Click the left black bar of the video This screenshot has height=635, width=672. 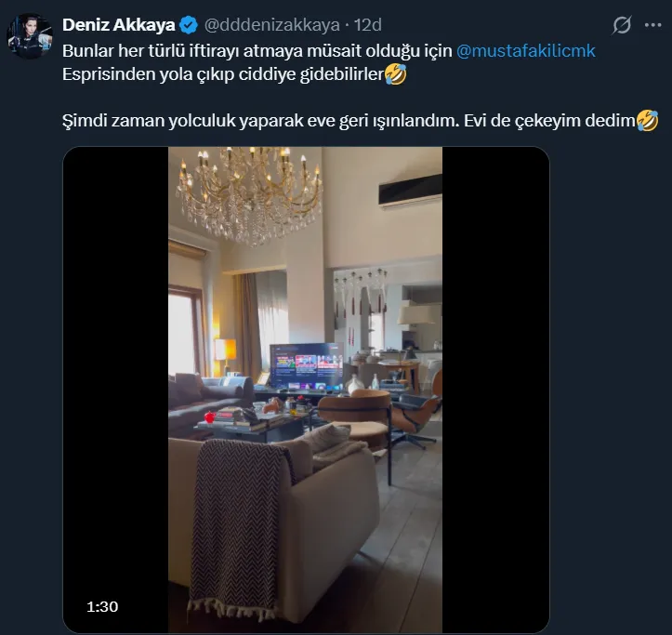[115, 372]
